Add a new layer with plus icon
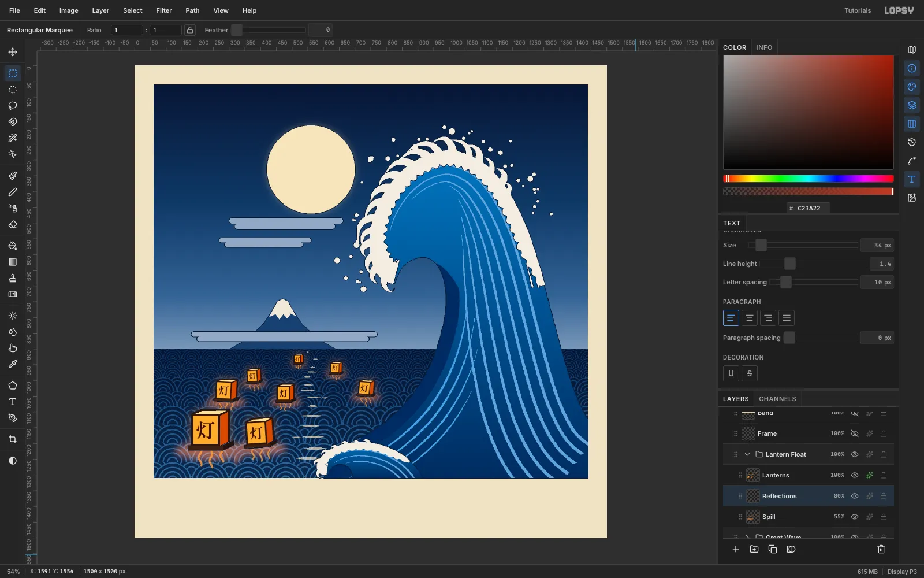924x578 pixels. 736,549
